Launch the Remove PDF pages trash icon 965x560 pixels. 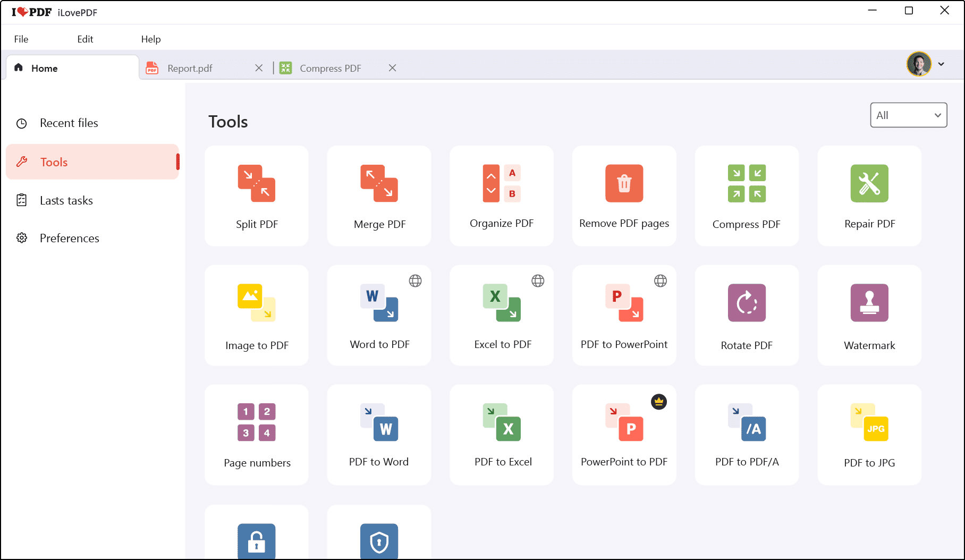point(624,183)
